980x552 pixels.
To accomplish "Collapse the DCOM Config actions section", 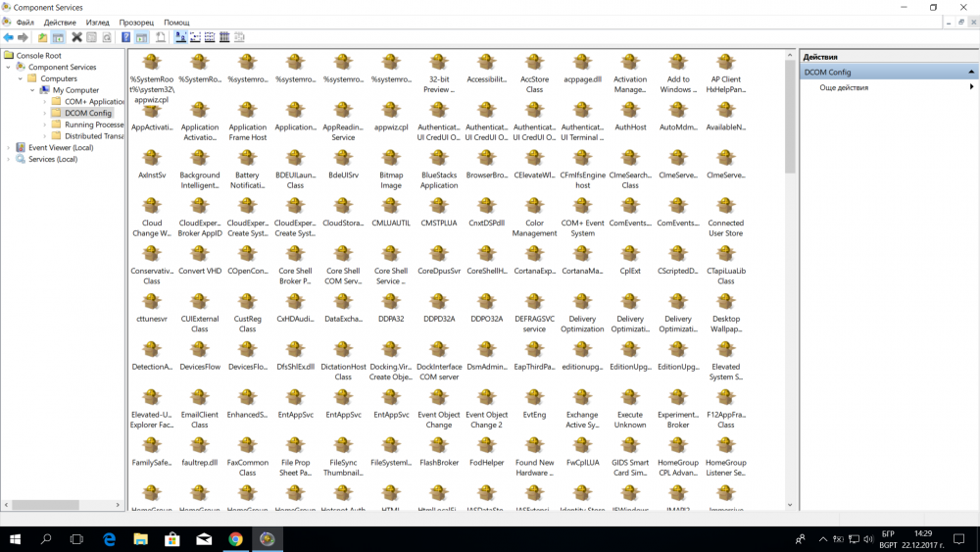I will coord(970,72).
